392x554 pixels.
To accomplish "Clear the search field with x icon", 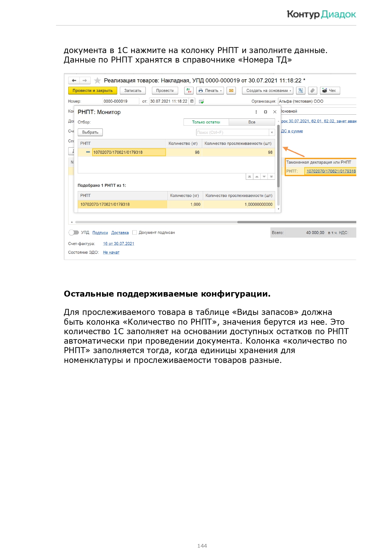I will [x=272, y=132].
